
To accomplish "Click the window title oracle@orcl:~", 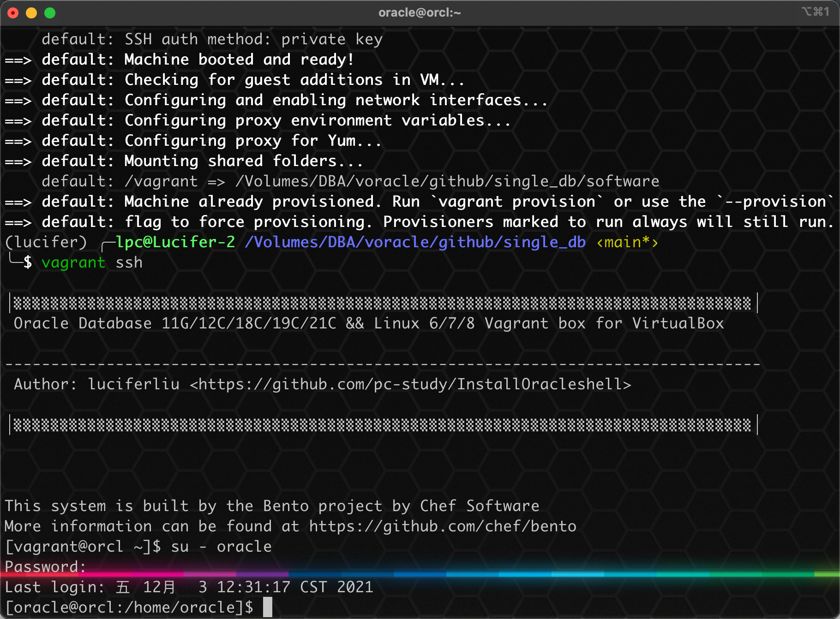I will click(420, 12).
